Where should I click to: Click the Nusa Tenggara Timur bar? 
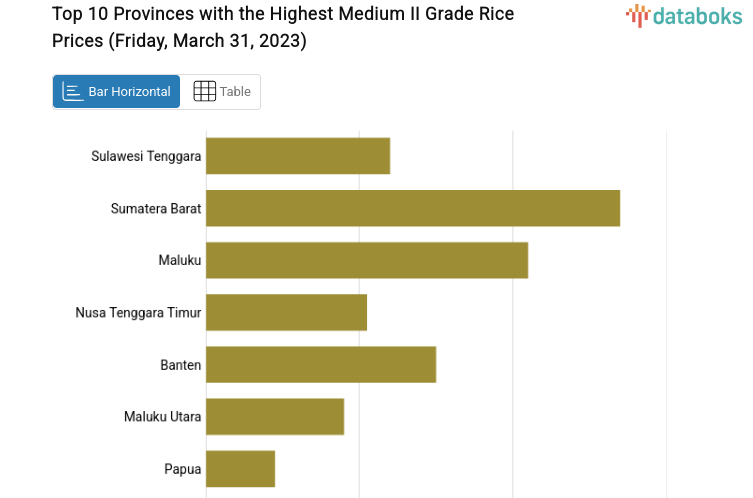coord(287,312)
